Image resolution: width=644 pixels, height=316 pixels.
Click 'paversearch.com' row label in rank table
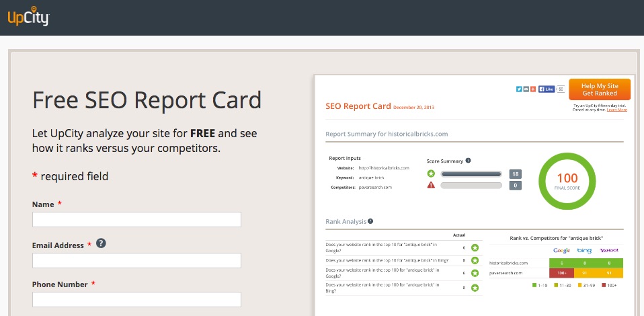(x=506, y=273)
